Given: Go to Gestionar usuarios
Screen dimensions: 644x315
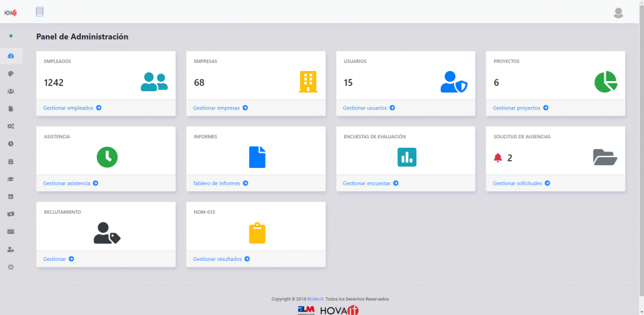Looking at the screenshot, I should tap(369, 108).
